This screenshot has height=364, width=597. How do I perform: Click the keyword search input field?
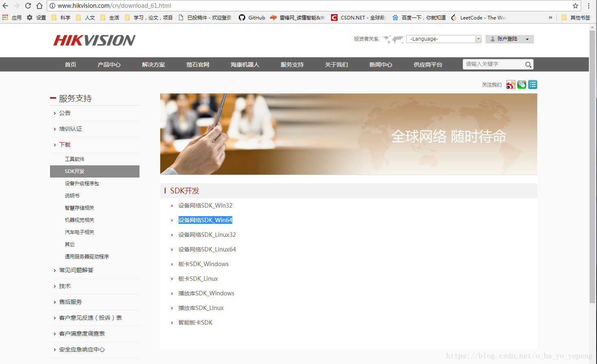[x=493, y=64]
